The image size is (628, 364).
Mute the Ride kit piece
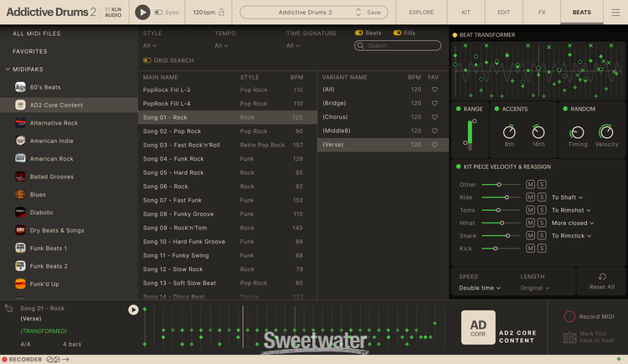530,197
